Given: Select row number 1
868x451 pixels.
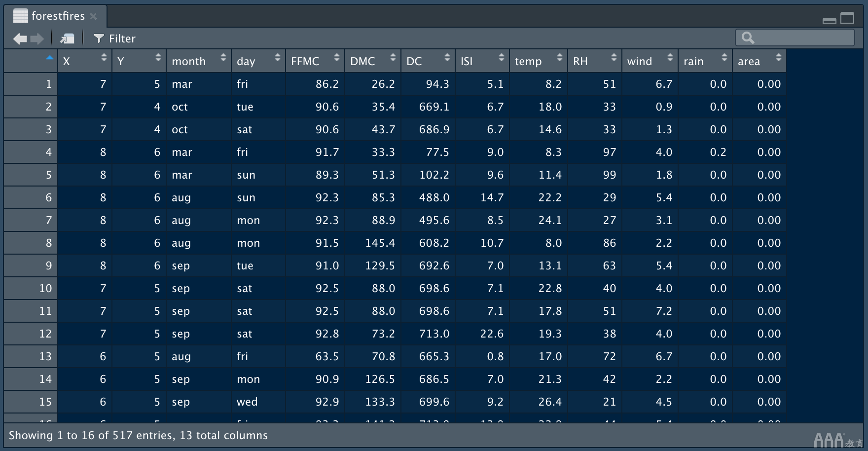Looking at the screenshot, I should pos(31,84).
